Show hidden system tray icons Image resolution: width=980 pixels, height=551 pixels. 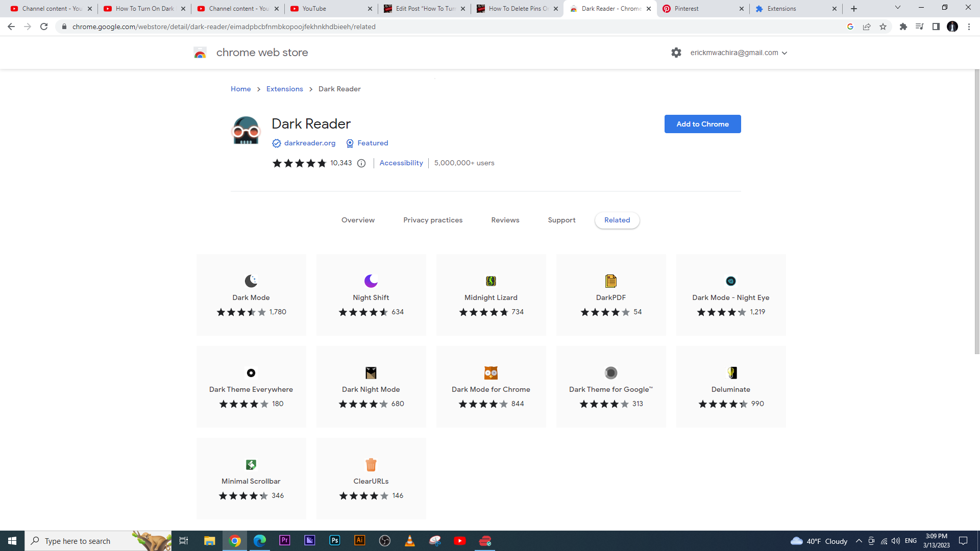(x=859, y=541)
